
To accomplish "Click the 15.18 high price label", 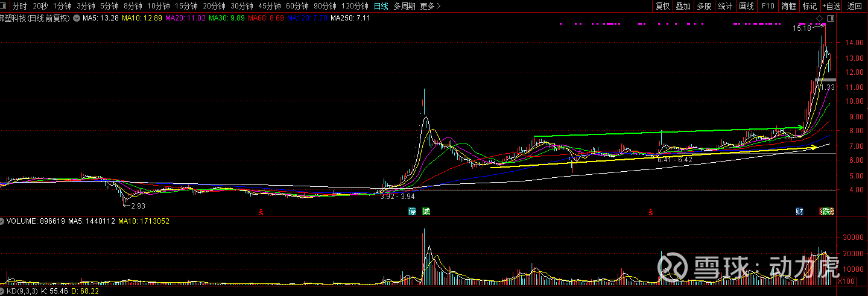I will (802, 28).
